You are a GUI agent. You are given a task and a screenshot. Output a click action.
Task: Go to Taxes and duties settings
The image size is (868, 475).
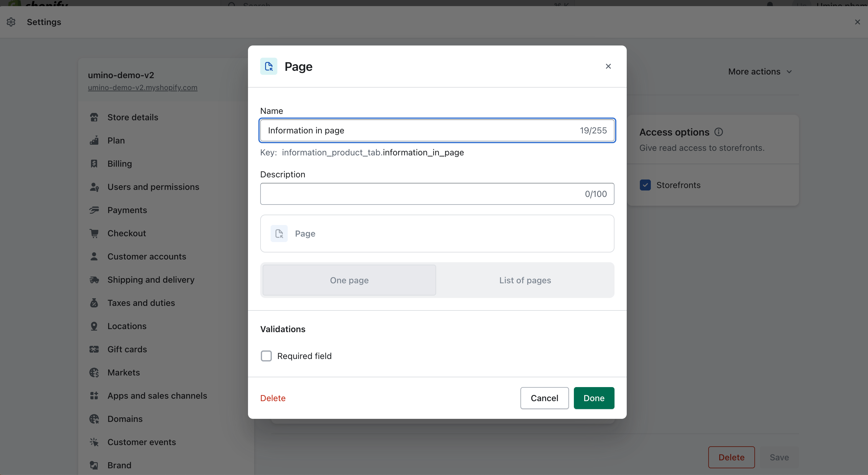(141, 303)
